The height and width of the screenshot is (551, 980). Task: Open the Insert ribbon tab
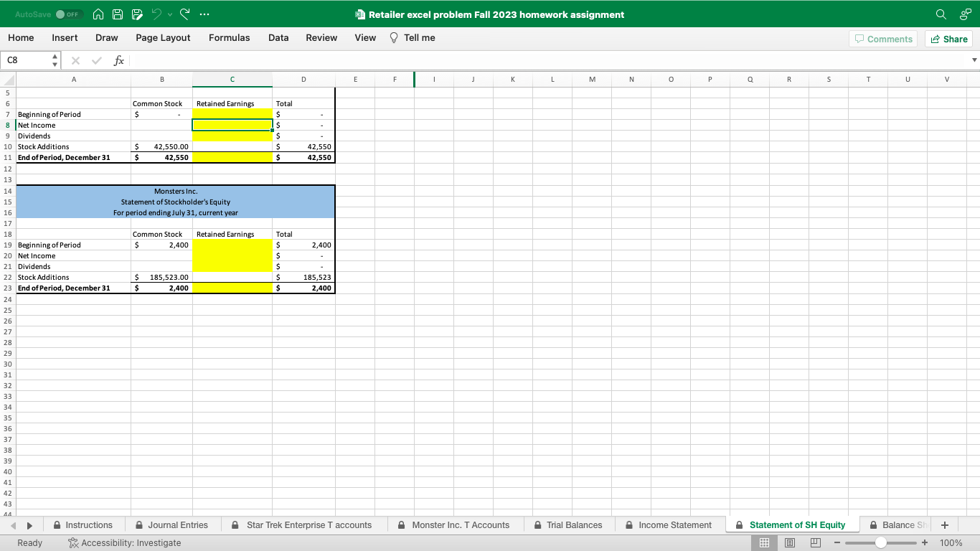65,38
